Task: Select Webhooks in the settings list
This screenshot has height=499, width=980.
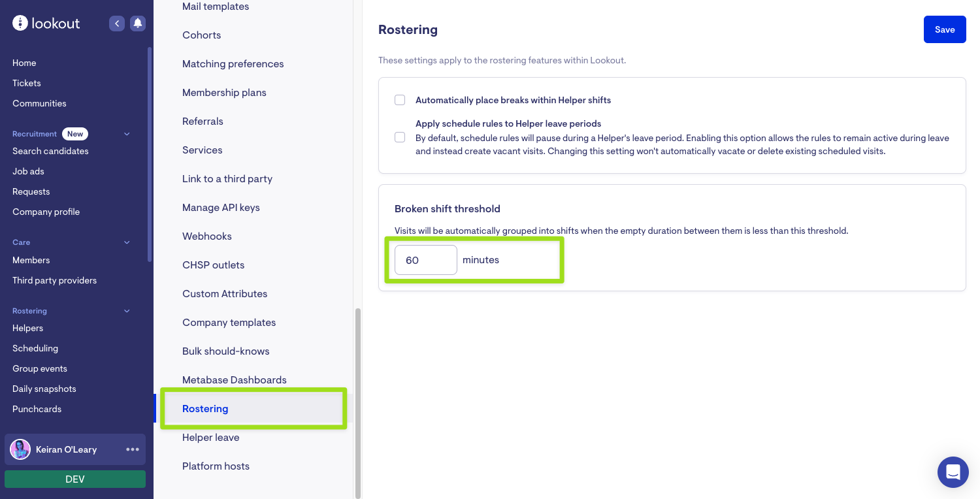Action: click(x=206, y=236)
